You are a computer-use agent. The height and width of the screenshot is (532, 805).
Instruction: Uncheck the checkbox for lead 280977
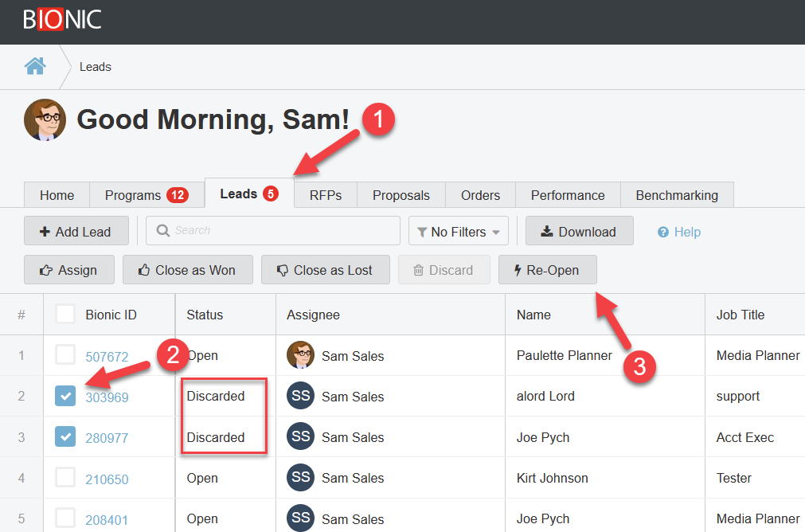[x=65, y=437]
